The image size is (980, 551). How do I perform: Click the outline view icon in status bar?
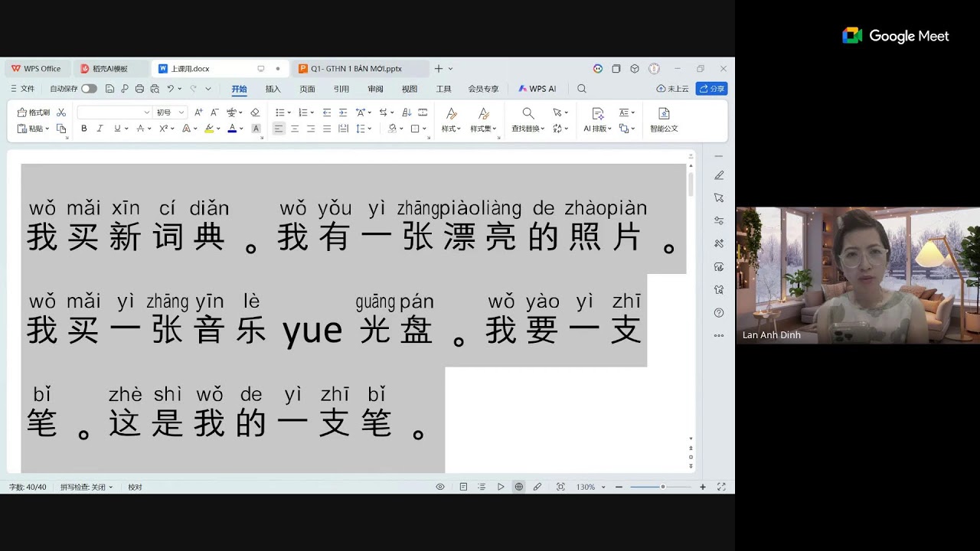coord(482,487)
